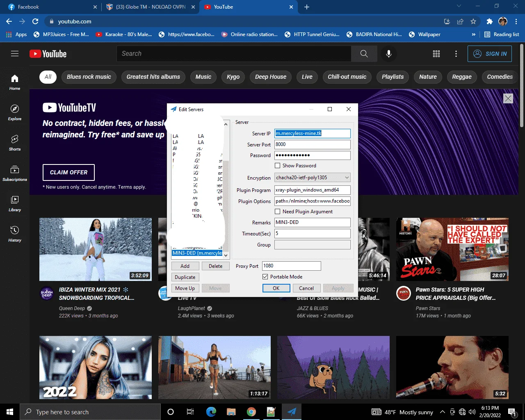Bookmark this page with star icon
525x420 pixels.
[473, 21]
